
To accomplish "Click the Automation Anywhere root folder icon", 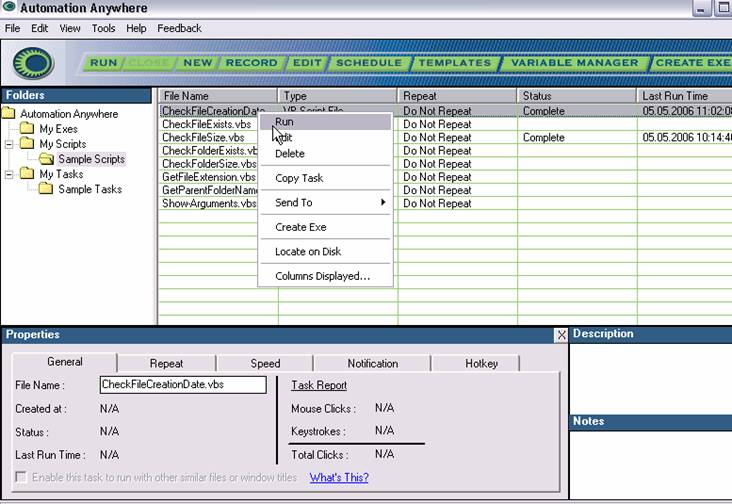I will (8, 113).
